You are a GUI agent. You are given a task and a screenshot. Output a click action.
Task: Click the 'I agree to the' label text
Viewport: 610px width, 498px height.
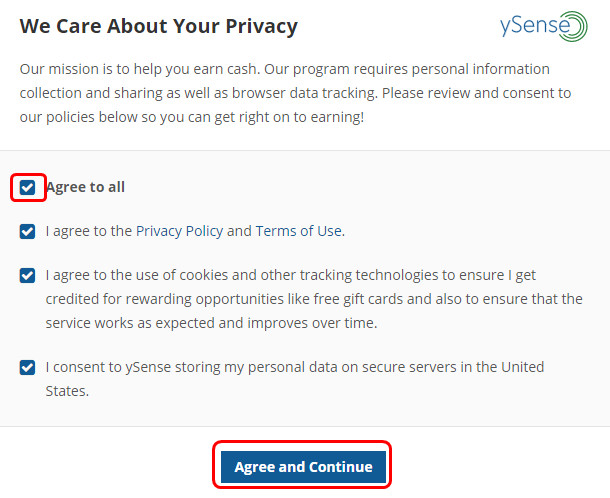[89, 231]
